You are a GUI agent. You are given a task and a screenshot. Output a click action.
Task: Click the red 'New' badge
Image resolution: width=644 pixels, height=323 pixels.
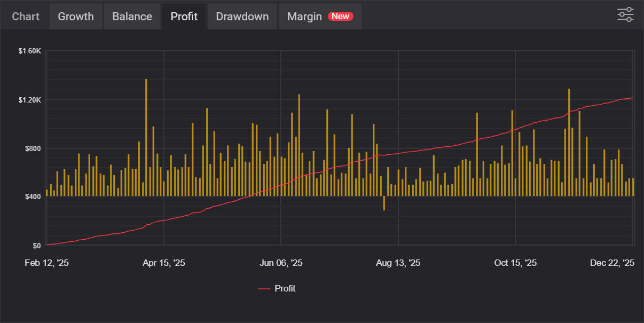click(x=341, y=17)
